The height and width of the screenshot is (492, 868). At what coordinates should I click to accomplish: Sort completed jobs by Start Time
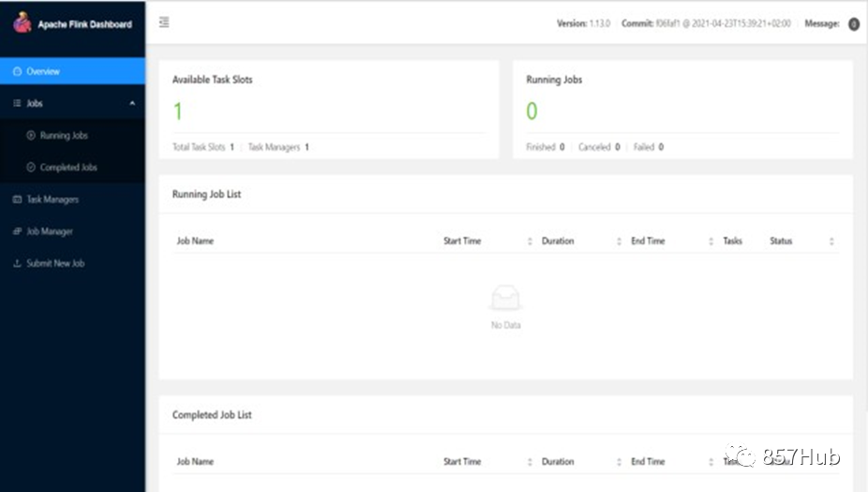pyautogui.click(x=530, y=462)
